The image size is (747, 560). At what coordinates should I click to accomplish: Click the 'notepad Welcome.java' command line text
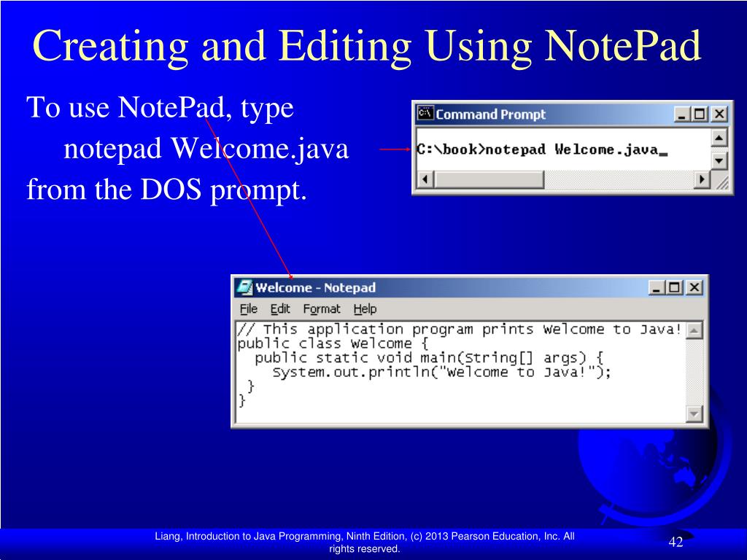[x=572, y=149]
